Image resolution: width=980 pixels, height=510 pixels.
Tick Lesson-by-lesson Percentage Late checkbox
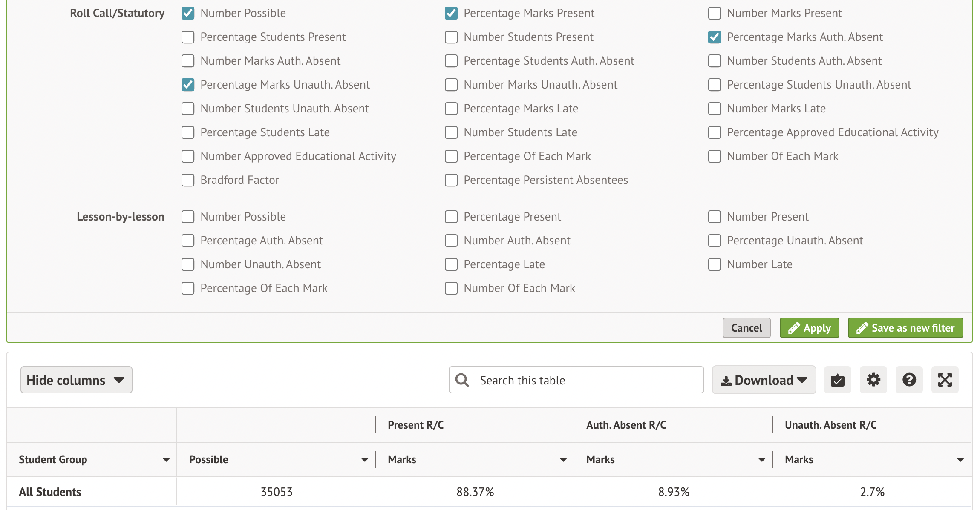(451, 264)
